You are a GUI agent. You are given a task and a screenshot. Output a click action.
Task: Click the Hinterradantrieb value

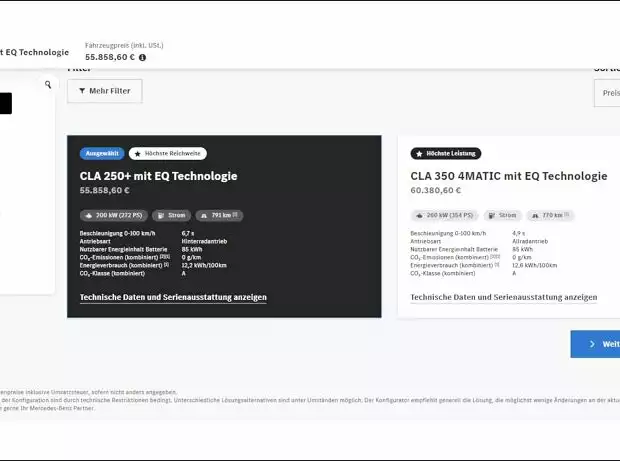point(204,241)
